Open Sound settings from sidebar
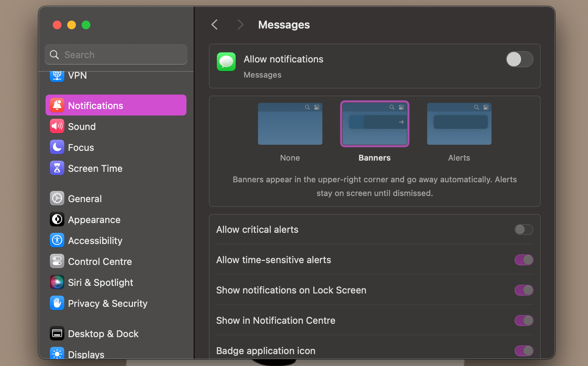Image resolution: width=588 pixels, height=366 pixels. [x=82, y=126]
